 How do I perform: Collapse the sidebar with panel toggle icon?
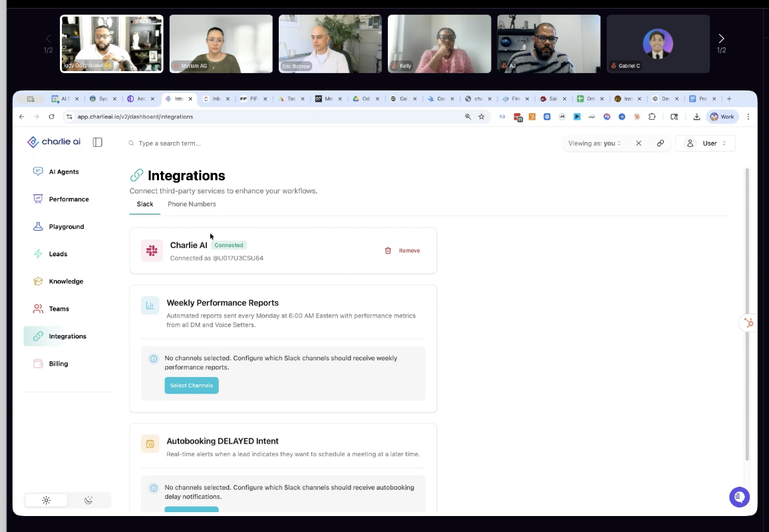click(98, 142)
